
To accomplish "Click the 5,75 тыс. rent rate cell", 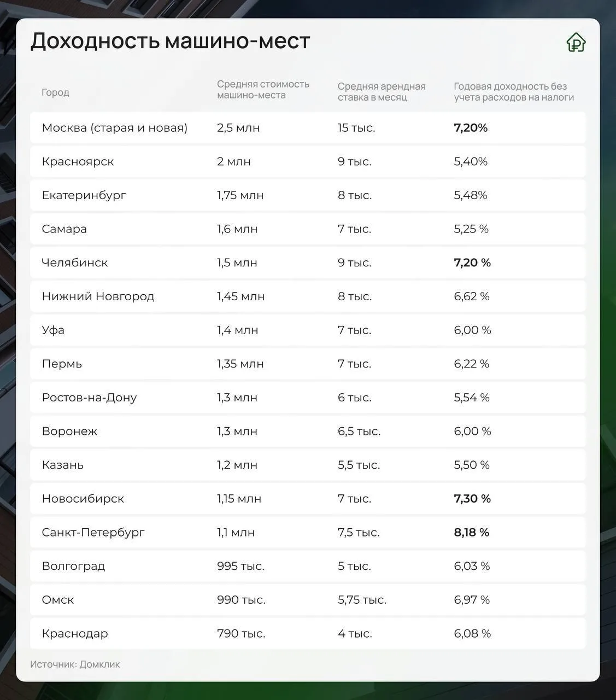I will [x=362, y=600].
